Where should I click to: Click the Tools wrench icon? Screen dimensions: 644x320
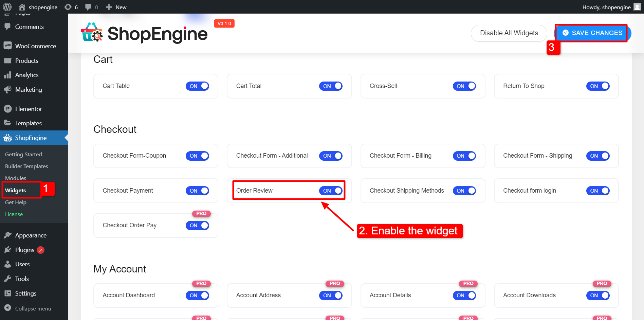[7, 279]
